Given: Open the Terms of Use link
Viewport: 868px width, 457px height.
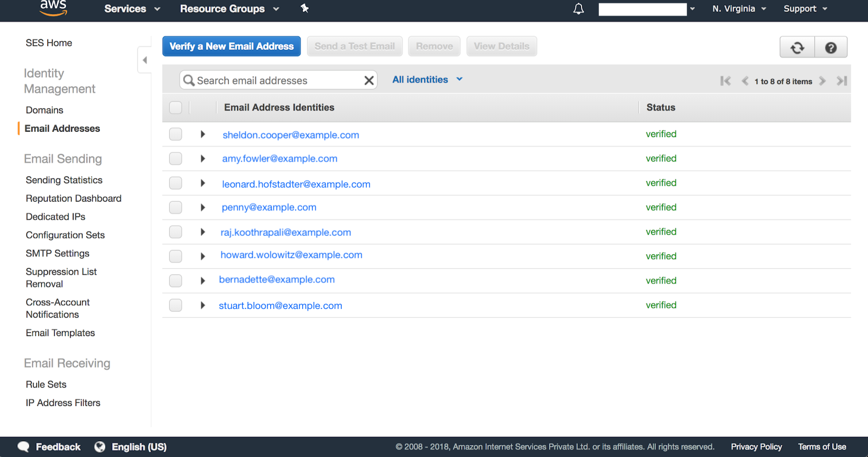Looking at the screenshot, I should click(x=822, y=447).
